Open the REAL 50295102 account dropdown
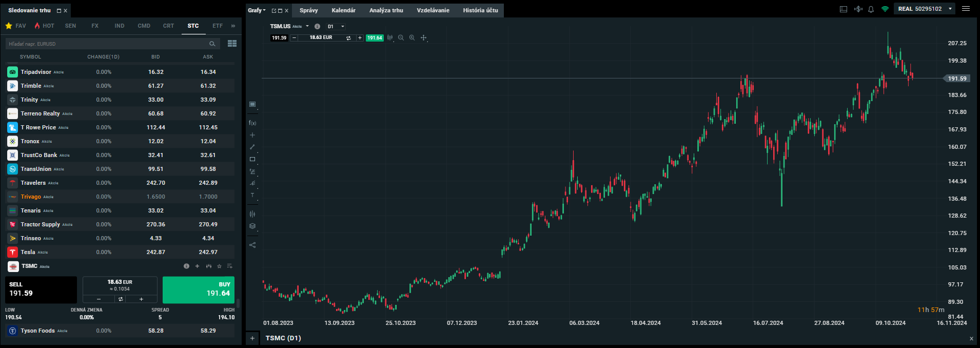Screen dimensions: 980x348 pos(950,9)
